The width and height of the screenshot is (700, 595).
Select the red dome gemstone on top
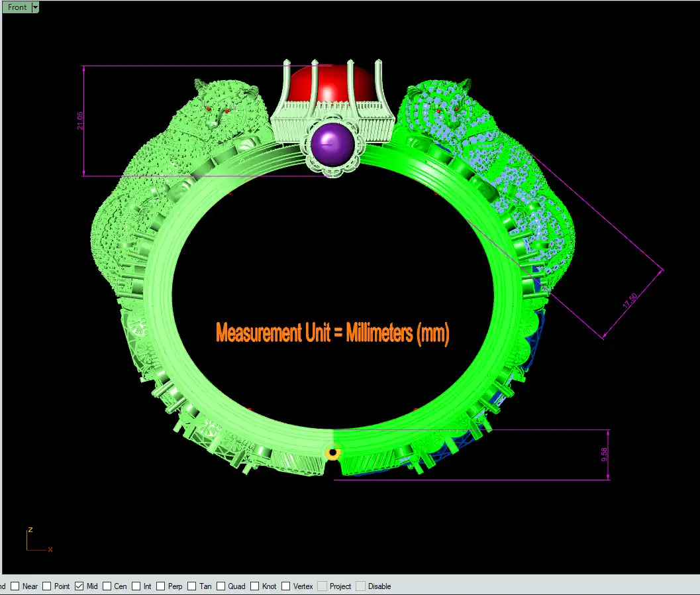coord(332,84)
